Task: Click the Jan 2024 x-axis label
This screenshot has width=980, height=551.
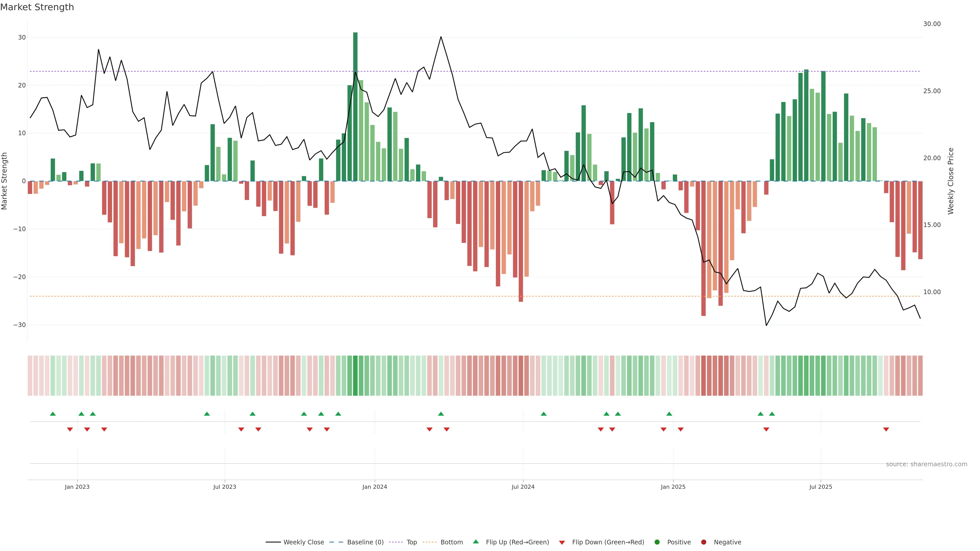Action: coord(374,487)
